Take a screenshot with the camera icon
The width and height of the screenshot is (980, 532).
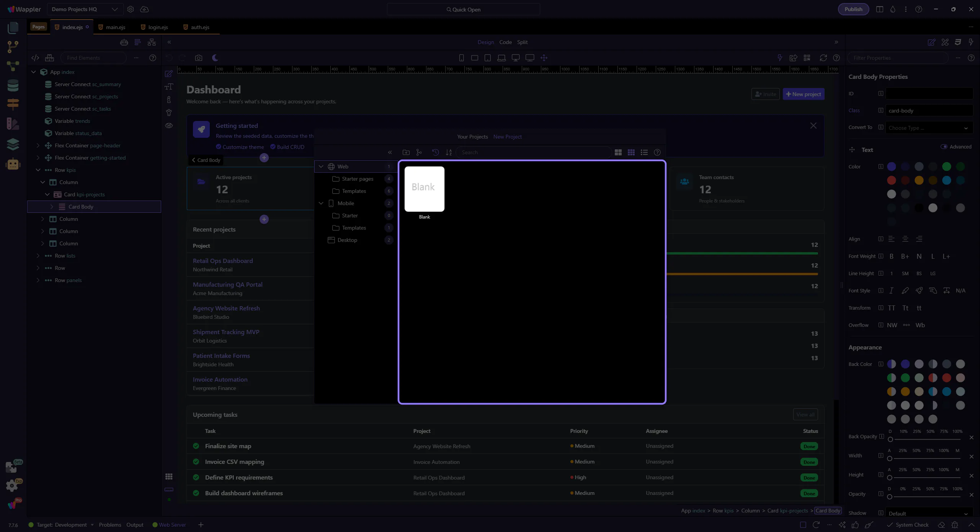click(x=198, y=58)
